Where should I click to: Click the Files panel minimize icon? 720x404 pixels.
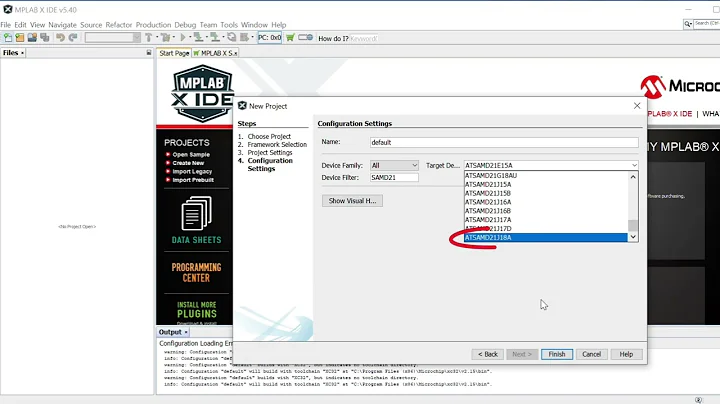click(149, 53)
